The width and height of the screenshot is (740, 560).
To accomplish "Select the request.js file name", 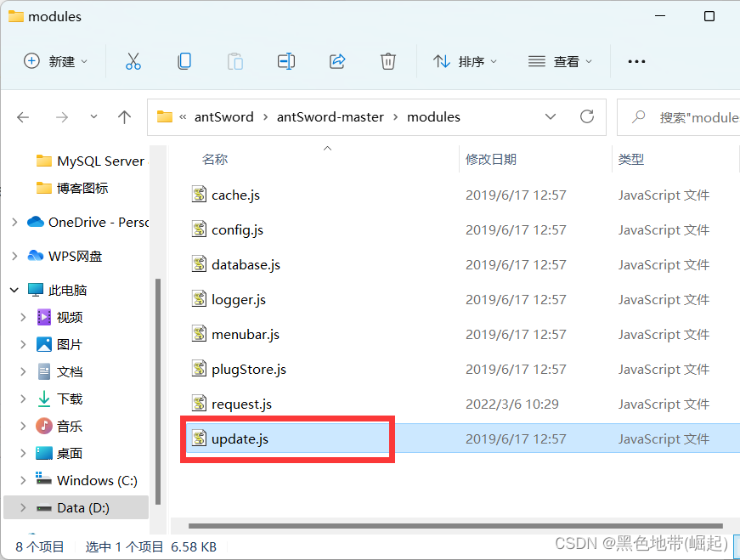I will pos(241,404).
